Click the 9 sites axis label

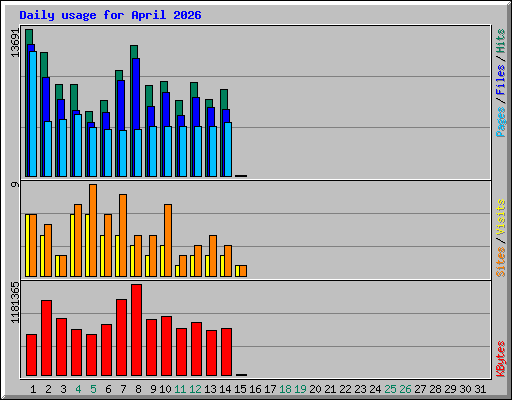tap(15, 184)
